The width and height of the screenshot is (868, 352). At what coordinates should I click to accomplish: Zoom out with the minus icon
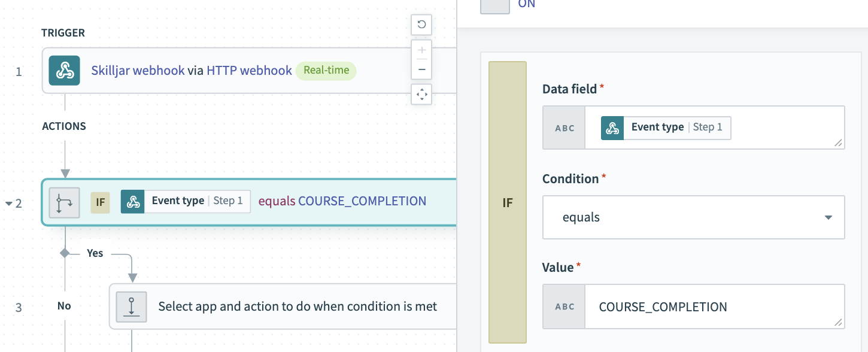coord(421,69)
